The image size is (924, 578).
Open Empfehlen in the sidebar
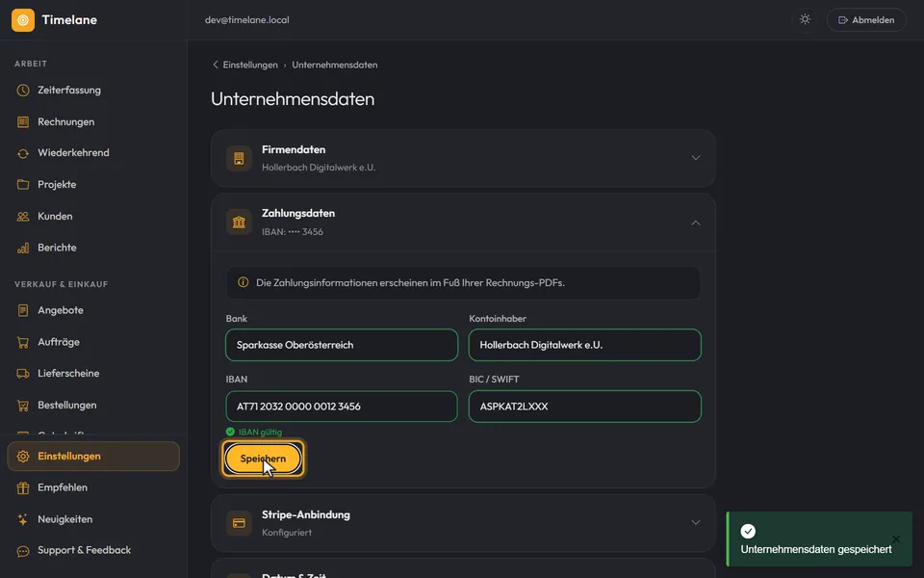[x=93, y=487]
